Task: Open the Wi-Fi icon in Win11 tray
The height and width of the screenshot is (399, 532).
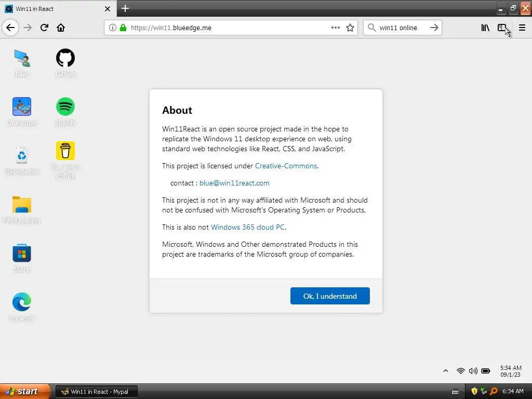Action: pos(460,371)
